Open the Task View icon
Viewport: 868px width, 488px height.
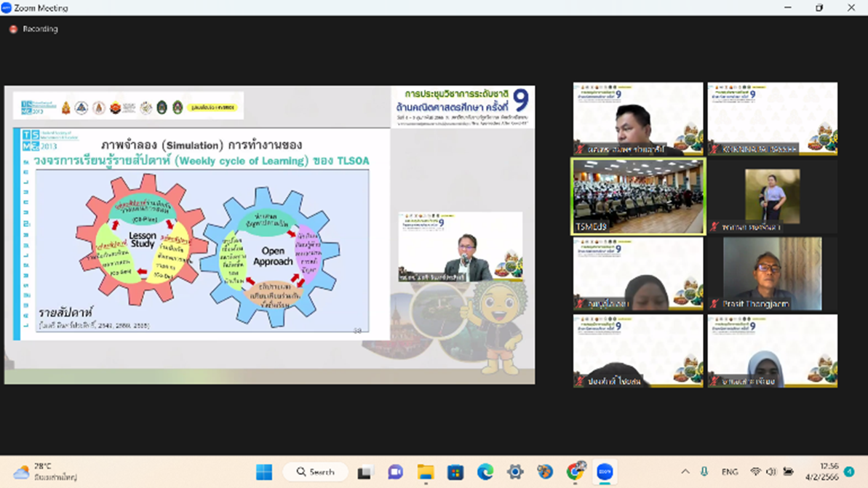365,472
